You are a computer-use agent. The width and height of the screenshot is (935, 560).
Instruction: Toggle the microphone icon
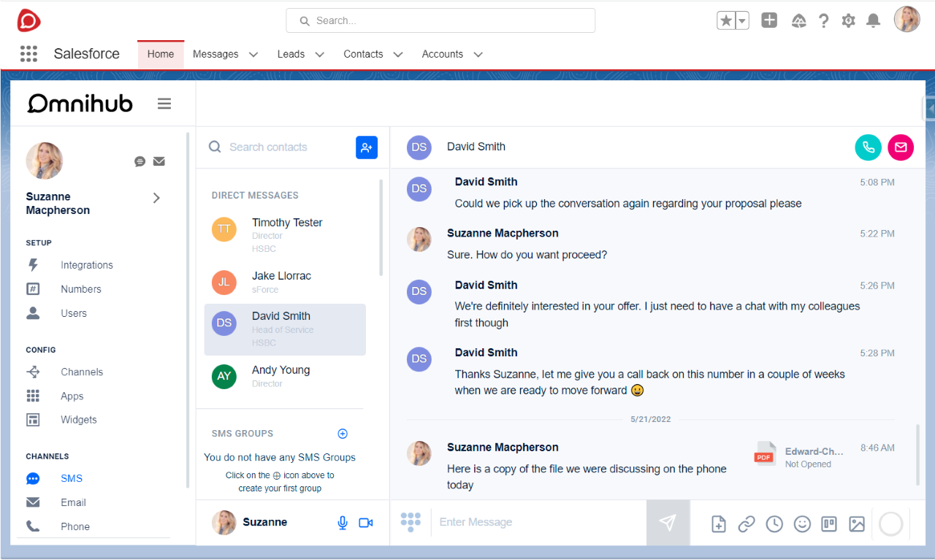(343, 523)
